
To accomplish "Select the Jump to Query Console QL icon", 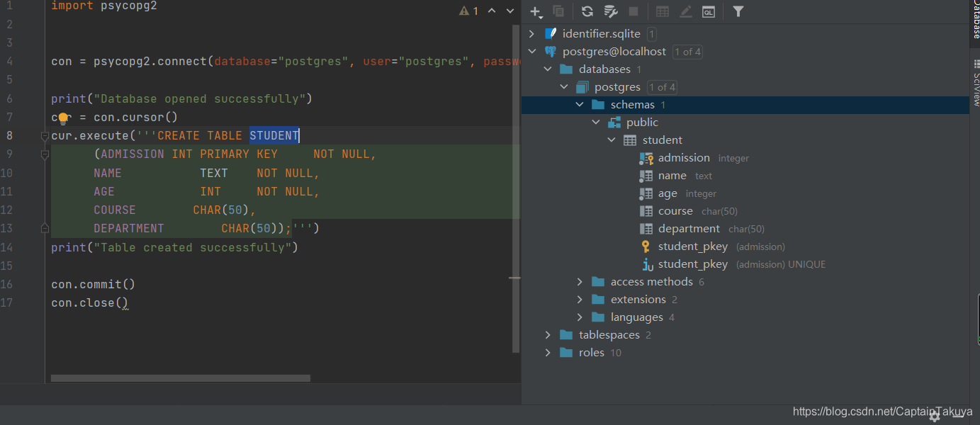I will (709, 11).
